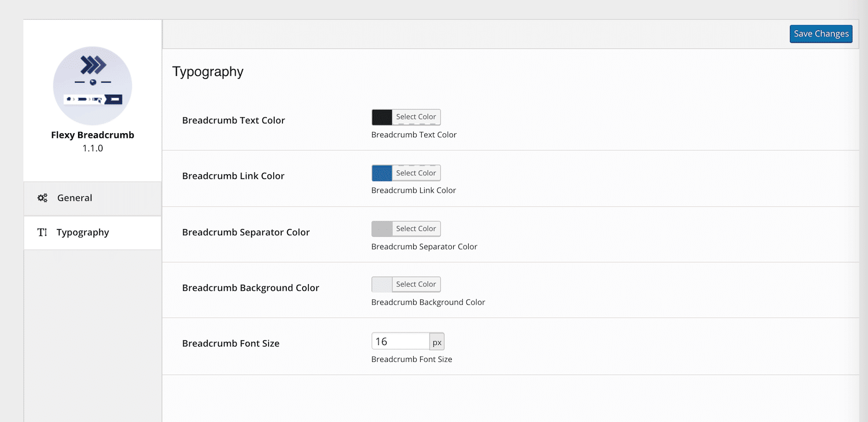Click the Flexy Breadcrumb plugin logo
868x422 pixels.
point(93,85)
